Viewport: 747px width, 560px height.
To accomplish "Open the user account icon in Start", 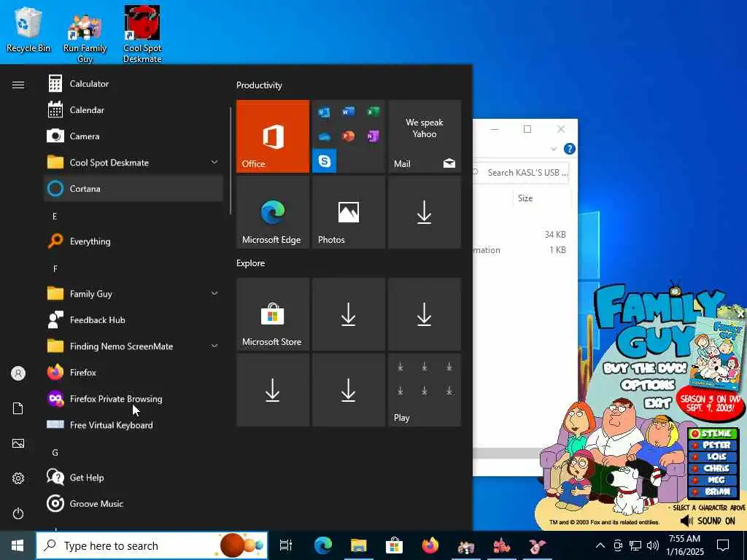I will point(18,373).
